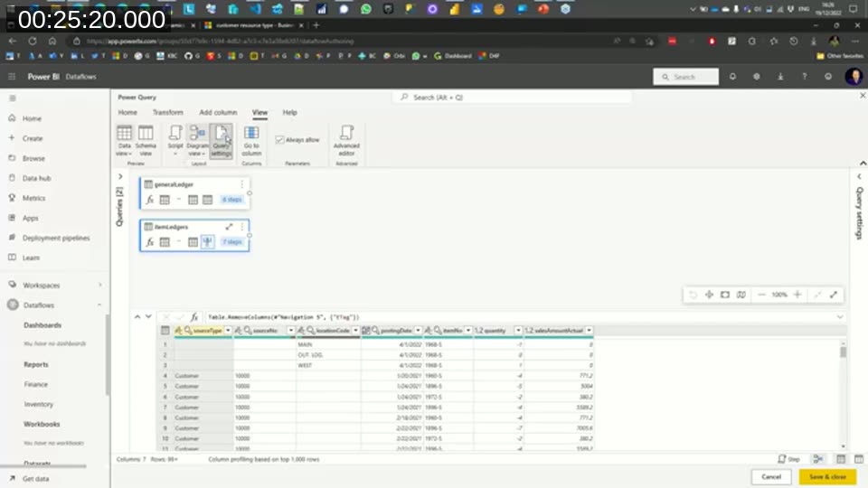Open sourceNo column filter dropdown
The image size is (868, 488).
pyautogui.click(x=290, y=331)
